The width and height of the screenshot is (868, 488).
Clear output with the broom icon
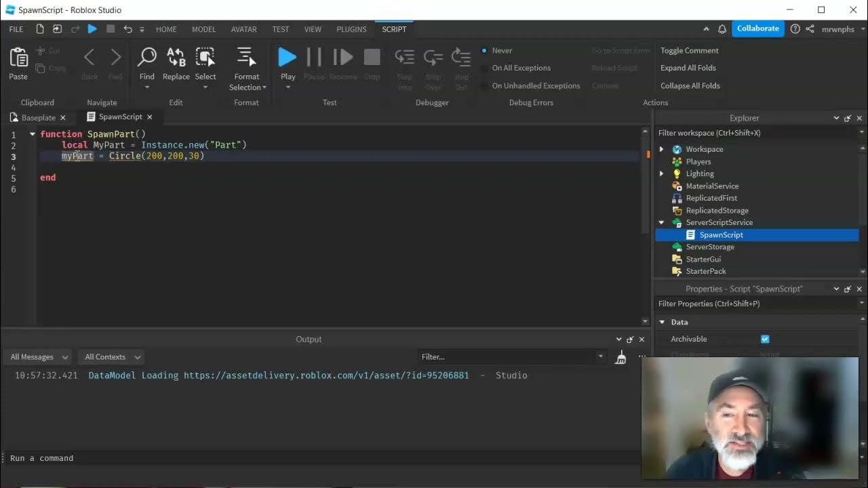pyautogui.click(x=620, y=357)
